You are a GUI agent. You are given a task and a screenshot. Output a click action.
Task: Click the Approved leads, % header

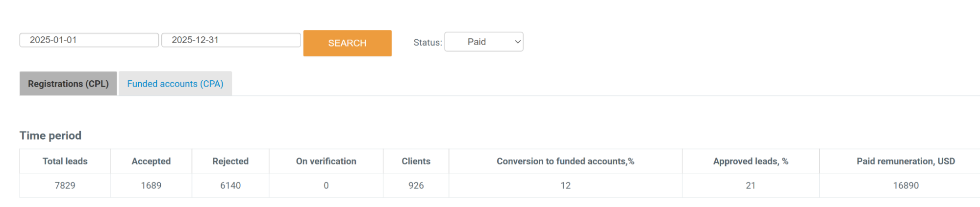pyautogui.click(x=751, y=161)
